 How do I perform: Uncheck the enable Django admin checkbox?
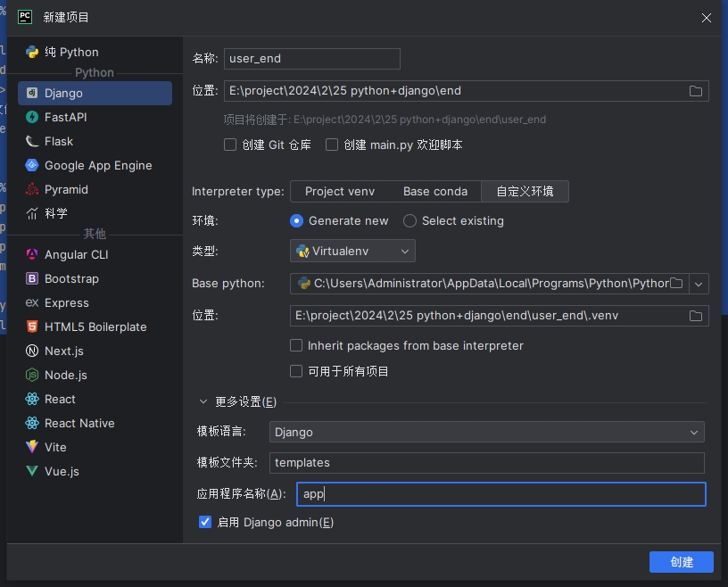pos(205,522)
